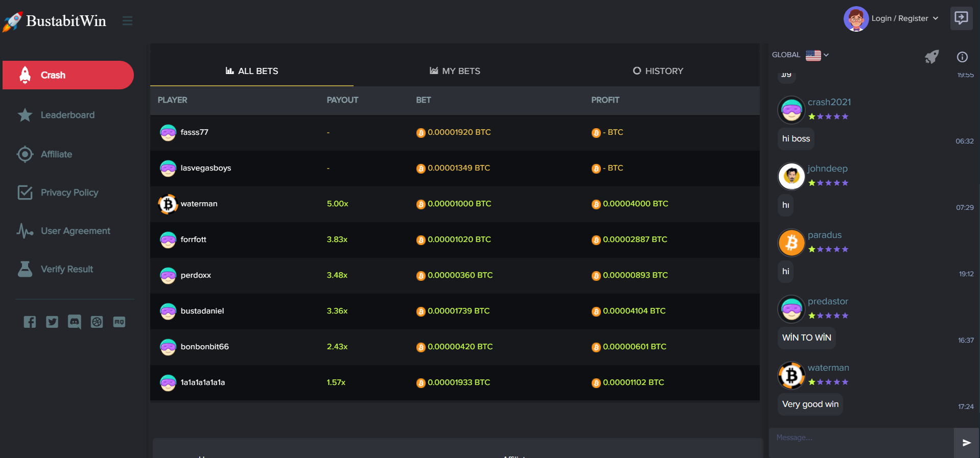Open the Affiliate section

56,154
